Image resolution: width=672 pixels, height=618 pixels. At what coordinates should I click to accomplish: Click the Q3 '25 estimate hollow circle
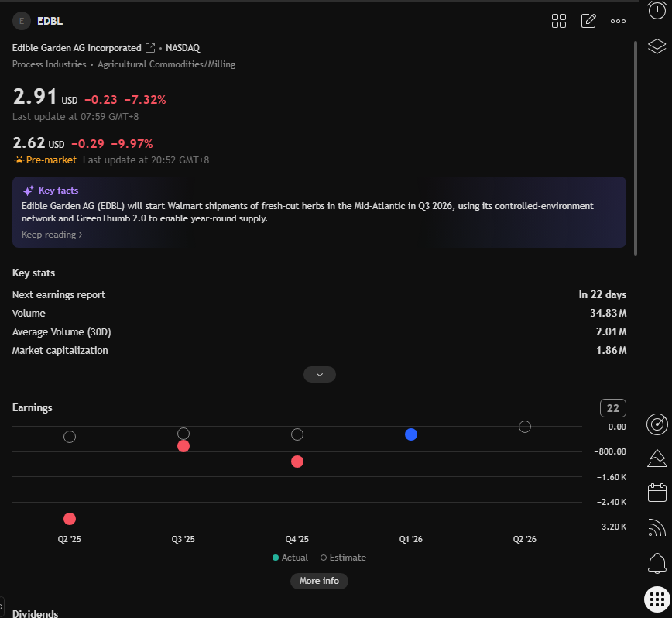click(x=183, y=433)
